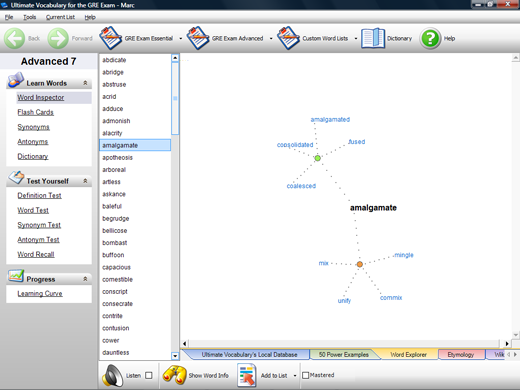Open the Synonyms link

click(x=33, y=127)
